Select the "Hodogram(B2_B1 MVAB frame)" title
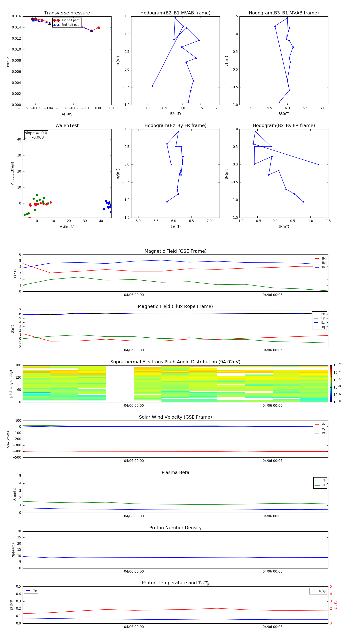351x644 pixels. [175, 13]
